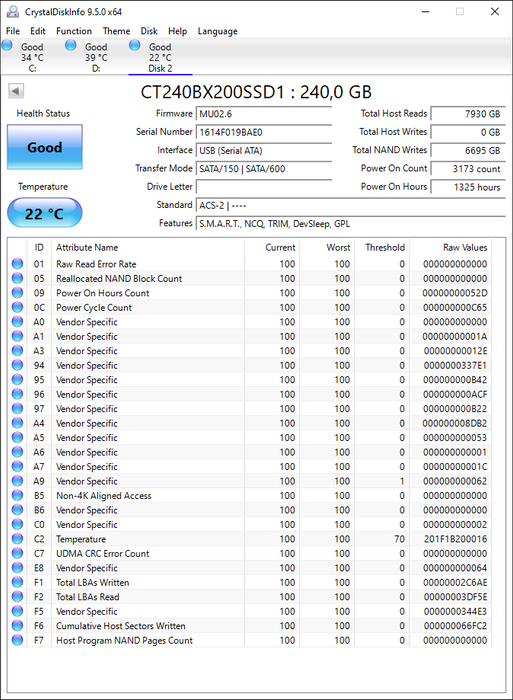Click status orb for attribute A6

tap(17, 452)
